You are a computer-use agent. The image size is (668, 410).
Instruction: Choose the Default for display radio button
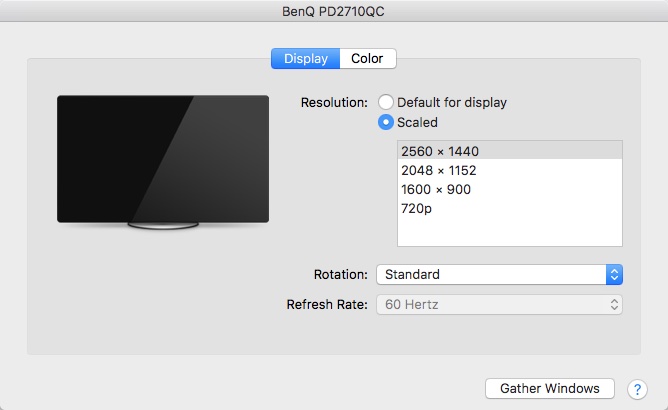point(386,102)
